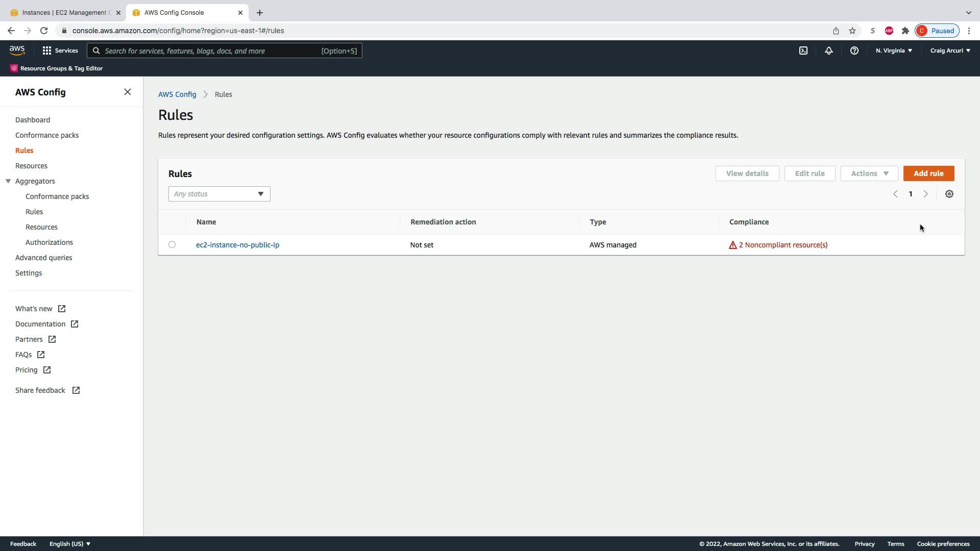The height and width of the screenshot is (551, 980).
Task: Open the N. Virginia region selector
Action: pos(893,51)
